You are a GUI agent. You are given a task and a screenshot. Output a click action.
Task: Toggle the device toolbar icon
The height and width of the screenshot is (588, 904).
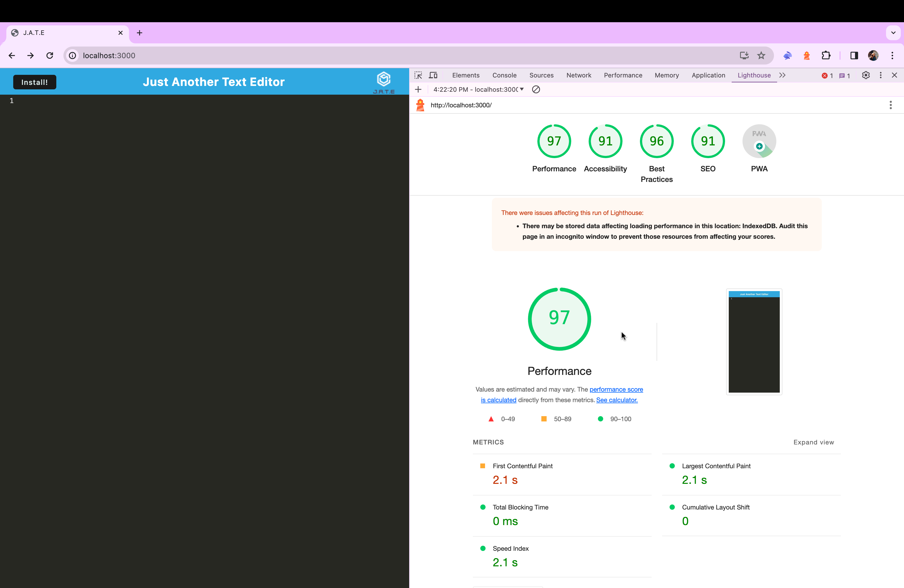click(433, 75)
